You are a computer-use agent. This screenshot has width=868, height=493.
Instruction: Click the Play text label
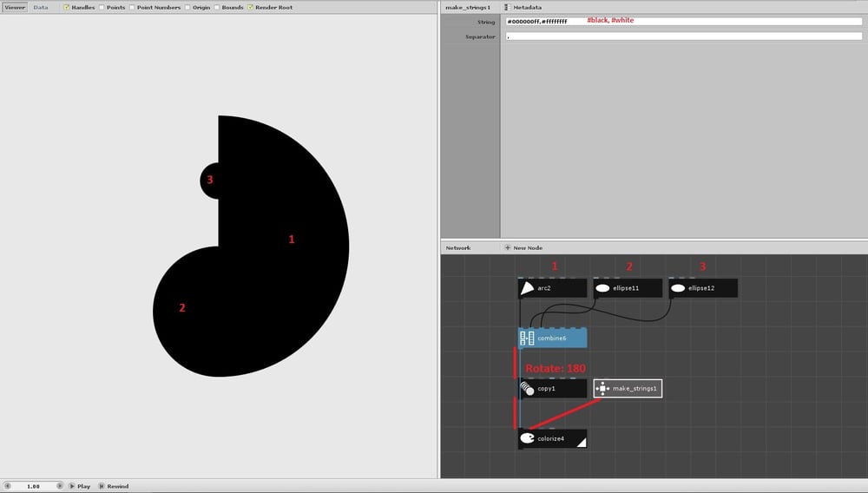pos(83,486)
